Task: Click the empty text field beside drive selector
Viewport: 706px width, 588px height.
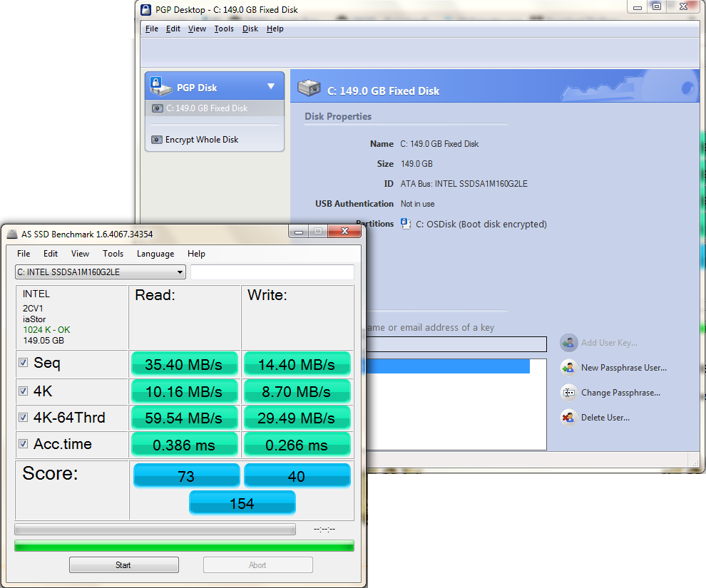Action: pos(272,272)
